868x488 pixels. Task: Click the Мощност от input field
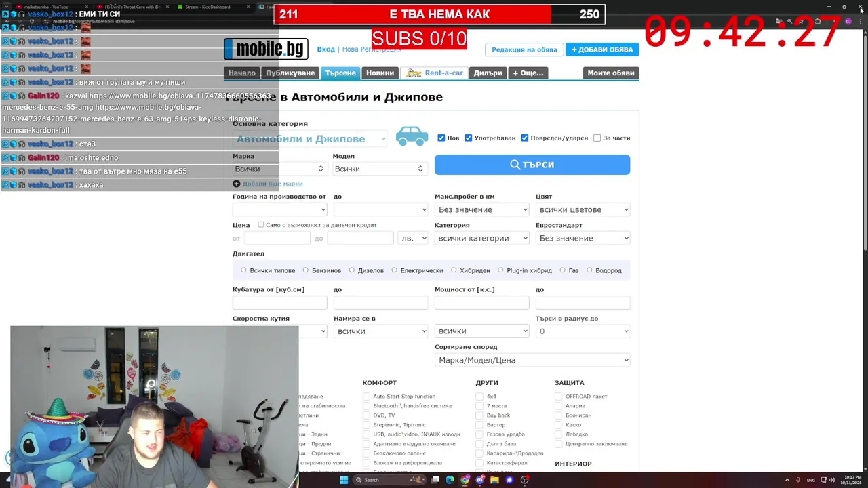[x=481, y=303]
